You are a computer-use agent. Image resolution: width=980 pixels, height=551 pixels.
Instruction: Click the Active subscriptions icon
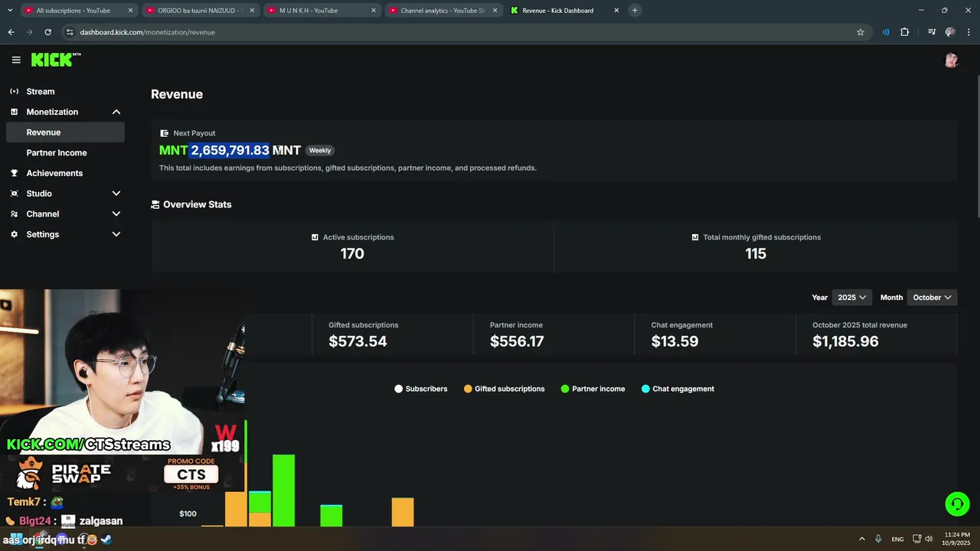click(315, 237)
